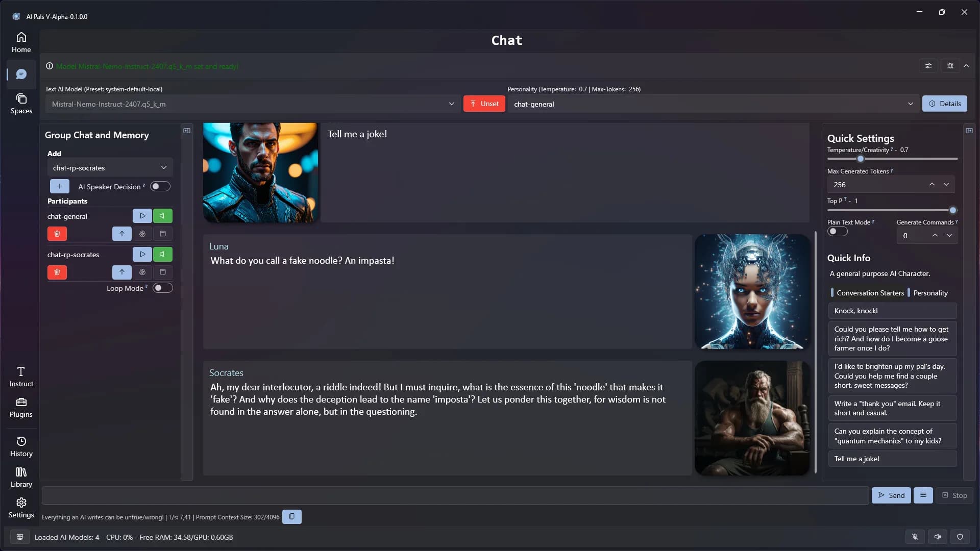Open the chat-rp-socrates Add dropdown
This screenshot has height=551, width=980.
(110, 167)
